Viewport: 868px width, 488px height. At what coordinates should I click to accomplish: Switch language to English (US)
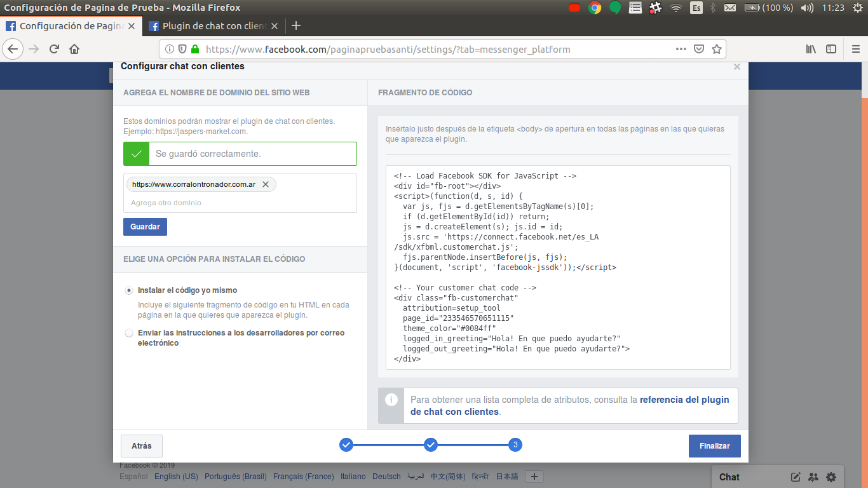coord(176,477)
